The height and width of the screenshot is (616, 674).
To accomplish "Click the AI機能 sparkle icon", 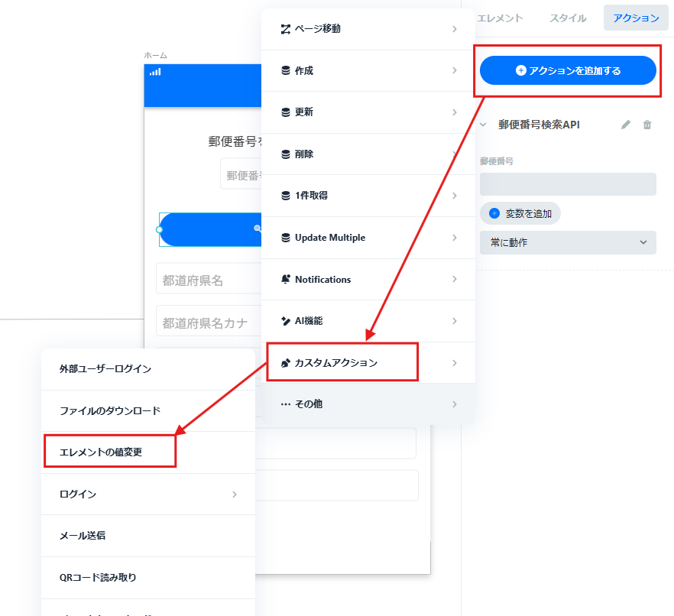I will tap(286, 321).
